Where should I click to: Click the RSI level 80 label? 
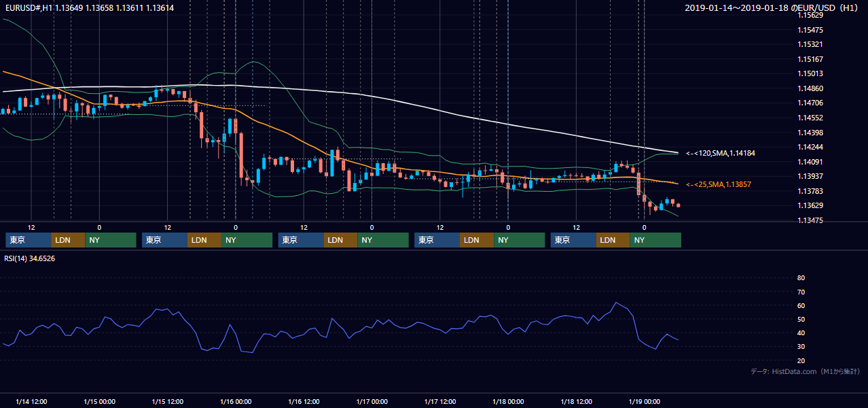801,278
